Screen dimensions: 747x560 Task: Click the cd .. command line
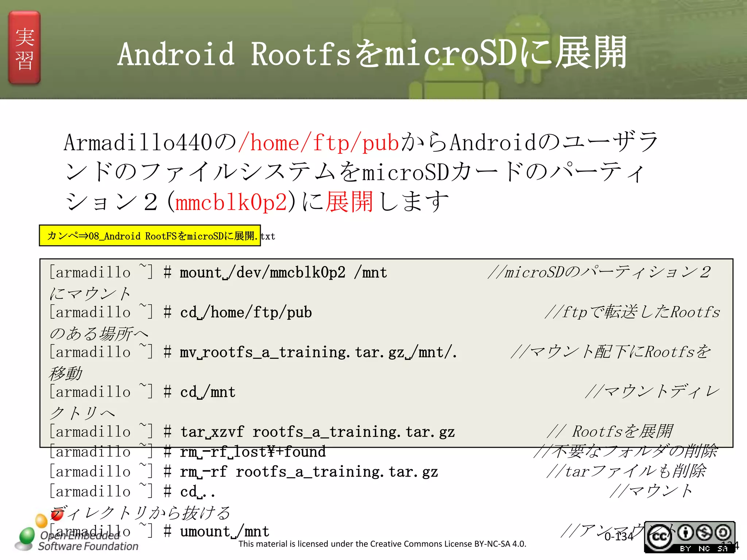point(197,492)
